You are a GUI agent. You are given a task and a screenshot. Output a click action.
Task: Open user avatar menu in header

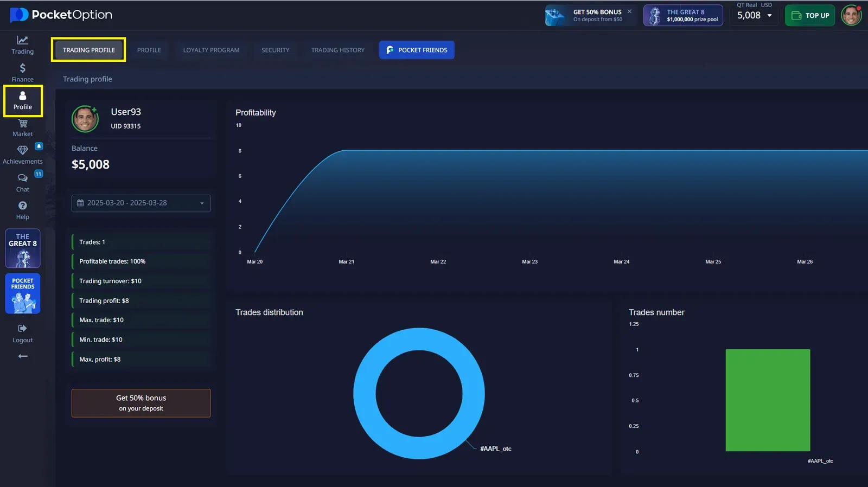click(x=851, y=15)
